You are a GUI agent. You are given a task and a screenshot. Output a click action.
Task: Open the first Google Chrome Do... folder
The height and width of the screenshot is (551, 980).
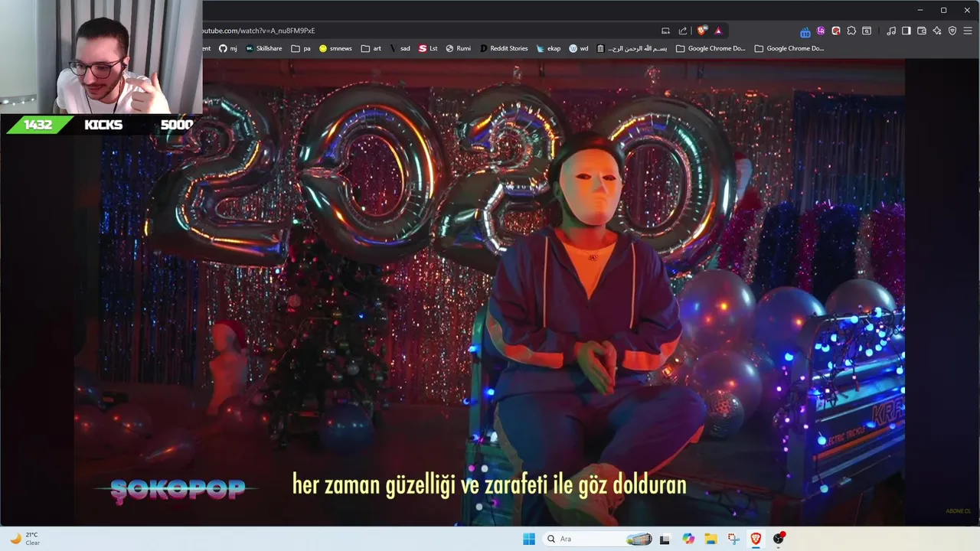(x=710, y=48)
